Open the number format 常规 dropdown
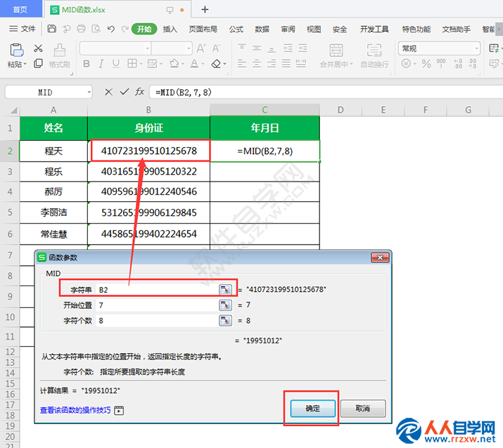Image resolution: width=503 pixels, height=448 pixels. [x=477, y=49]
